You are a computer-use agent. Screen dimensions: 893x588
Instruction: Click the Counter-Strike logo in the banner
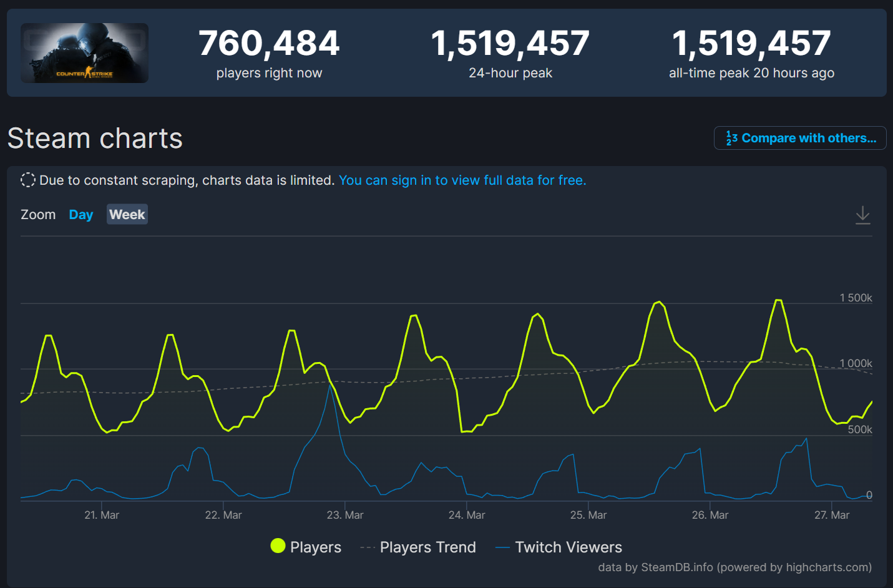point(84,75)
